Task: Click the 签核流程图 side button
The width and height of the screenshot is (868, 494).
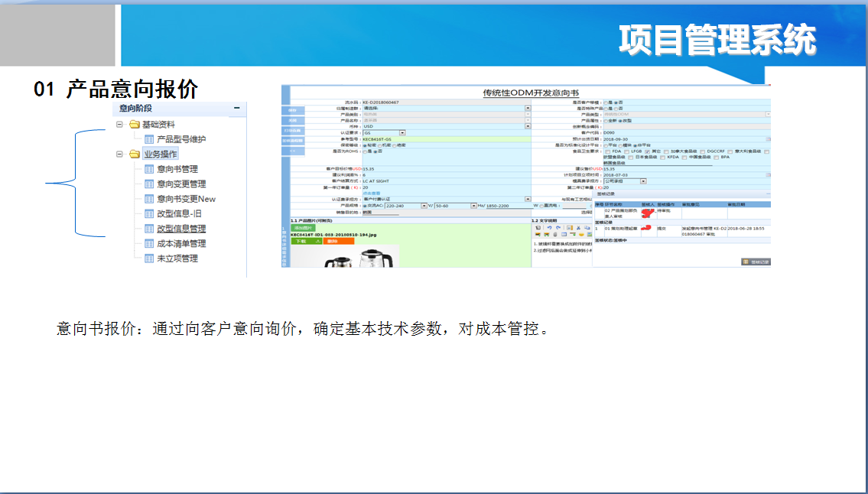Action: pos(293,141)
